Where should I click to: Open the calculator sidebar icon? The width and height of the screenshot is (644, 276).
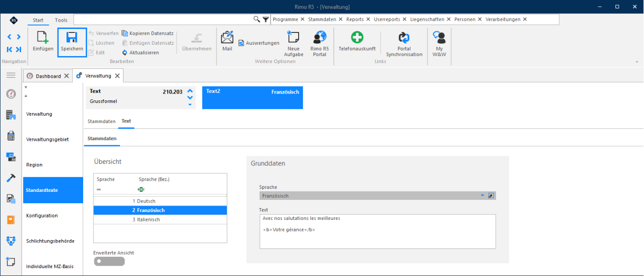[x=11, y=136]
